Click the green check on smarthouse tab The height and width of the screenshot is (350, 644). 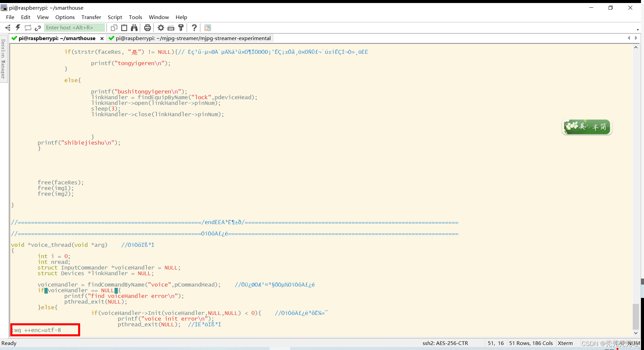coord(14,38)
